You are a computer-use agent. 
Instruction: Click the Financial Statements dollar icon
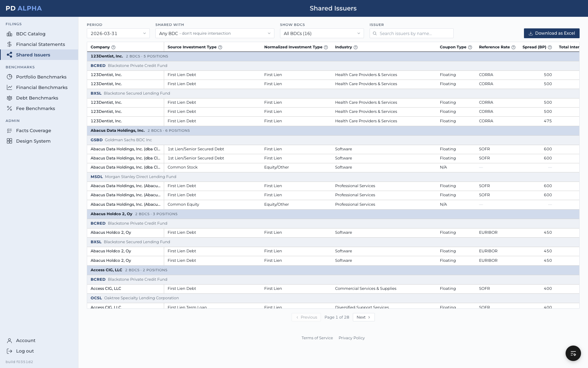click(x=9, y=45)
